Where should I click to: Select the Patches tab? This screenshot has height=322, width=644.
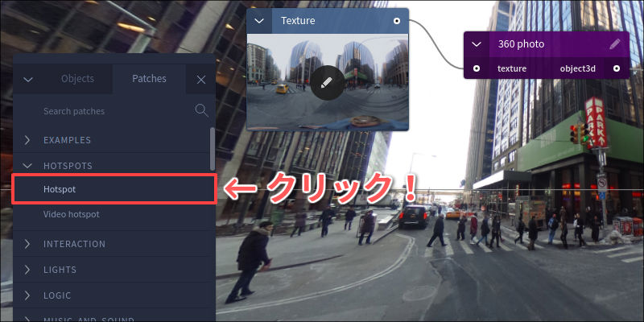[149, 79]
